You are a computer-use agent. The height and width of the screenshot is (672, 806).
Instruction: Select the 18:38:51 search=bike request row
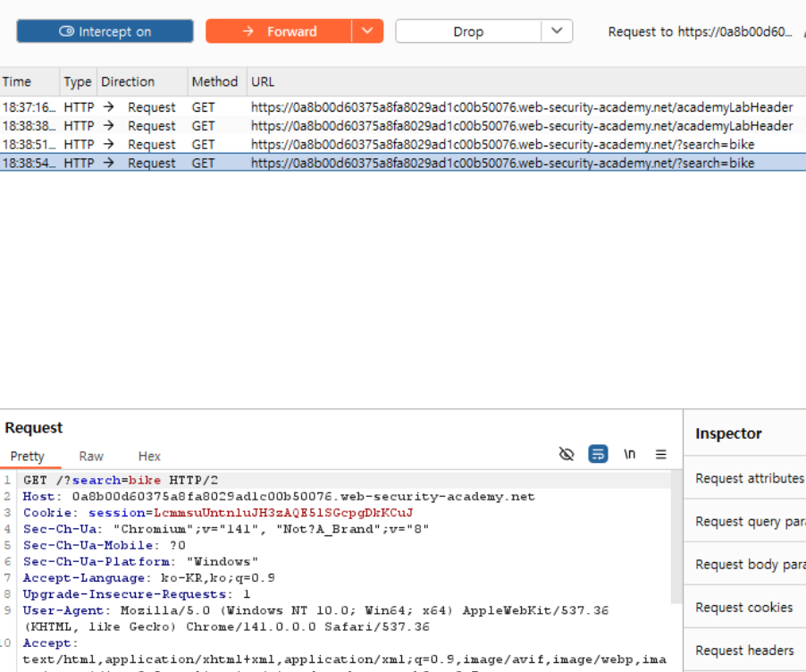pos(403,145)
